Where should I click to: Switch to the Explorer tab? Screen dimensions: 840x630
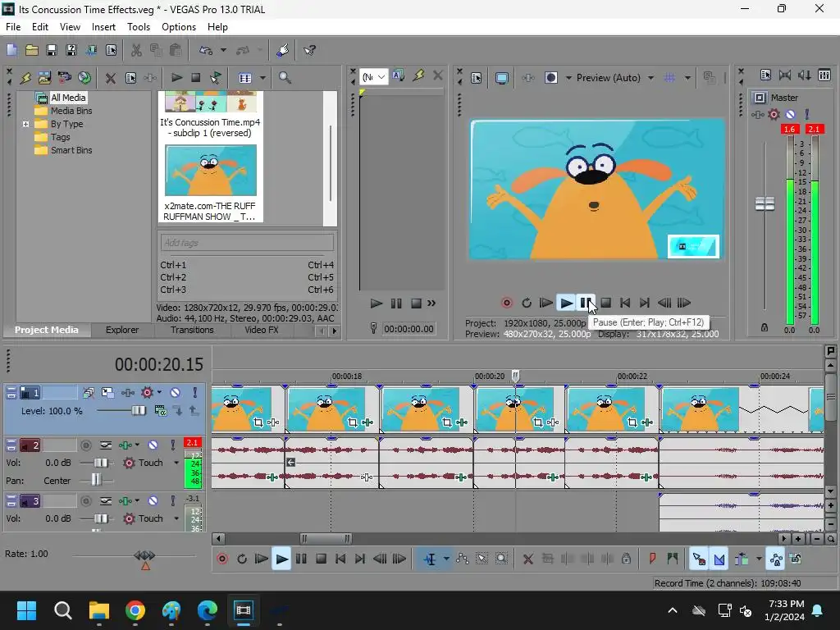click(122, 330)
